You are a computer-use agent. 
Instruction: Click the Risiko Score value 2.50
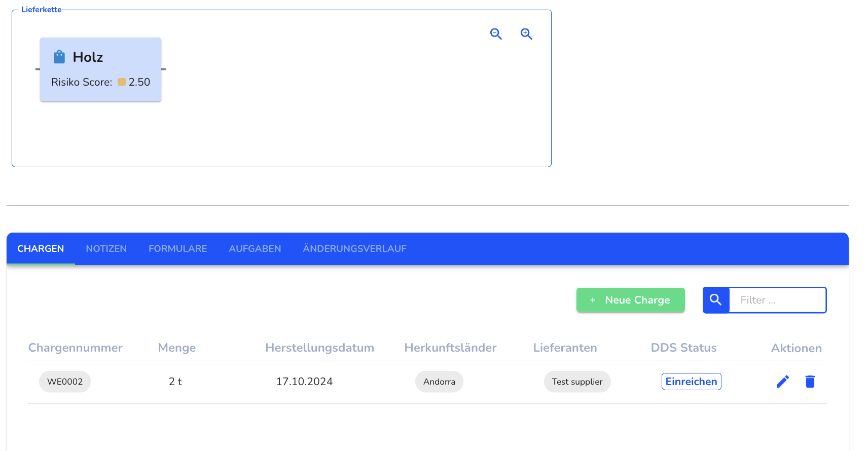pyautogui.click(x=139, y=82)
